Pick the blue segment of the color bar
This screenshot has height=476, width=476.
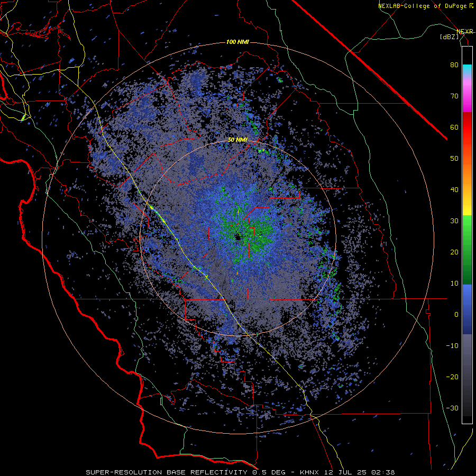[x=467, y=309]
